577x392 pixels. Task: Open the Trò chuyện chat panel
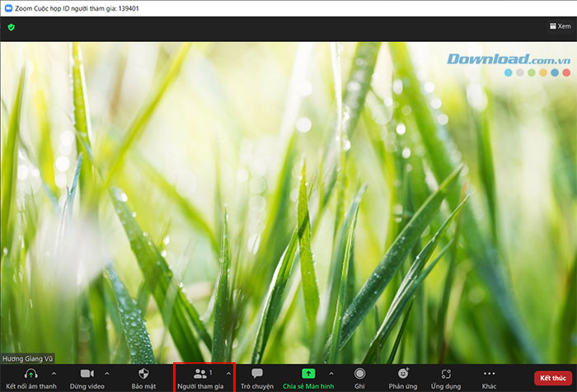[x=256, y=374]
